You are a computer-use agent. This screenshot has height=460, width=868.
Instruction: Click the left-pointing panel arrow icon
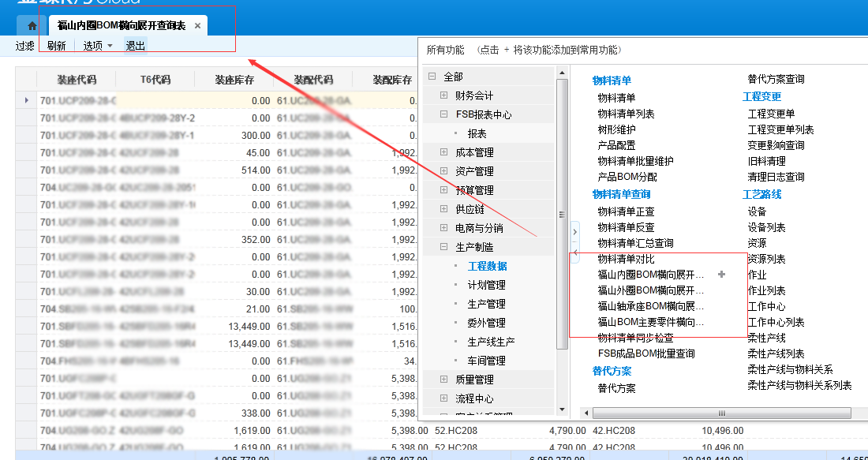pos(574,252)
